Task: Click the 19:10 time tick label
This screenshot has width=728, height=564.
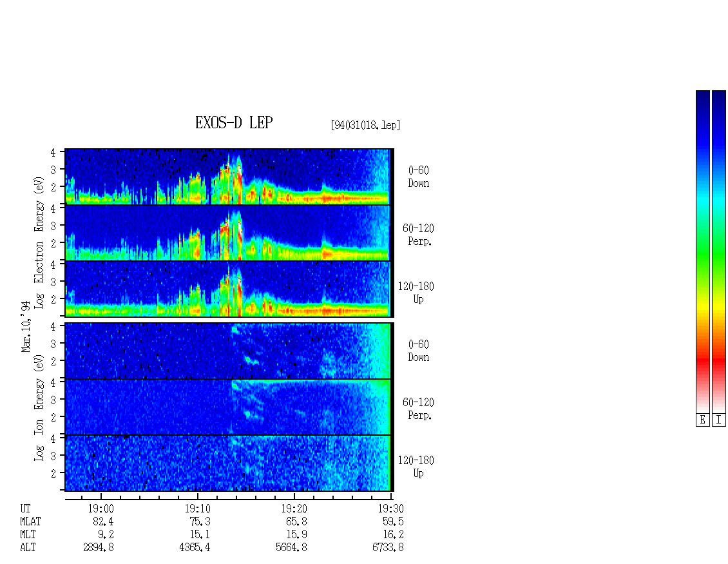Action: coord(197,509)
